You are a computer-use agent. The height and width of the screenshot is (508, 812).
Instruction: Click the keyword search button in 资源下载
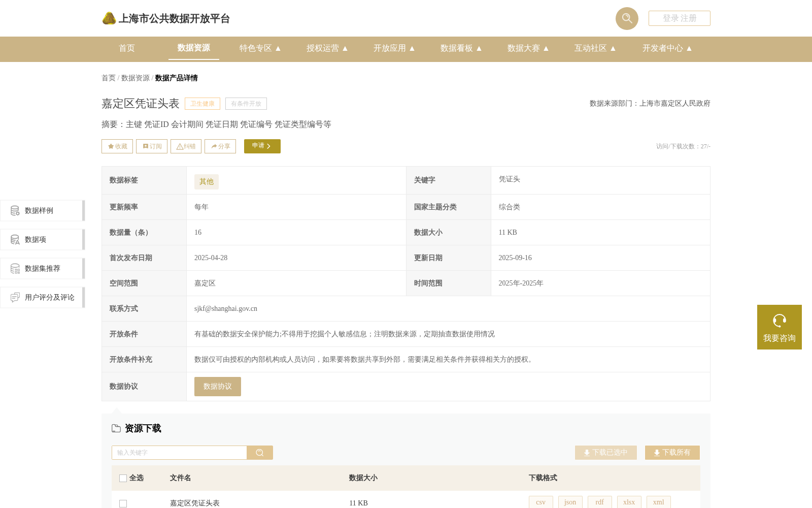[260, 453]
